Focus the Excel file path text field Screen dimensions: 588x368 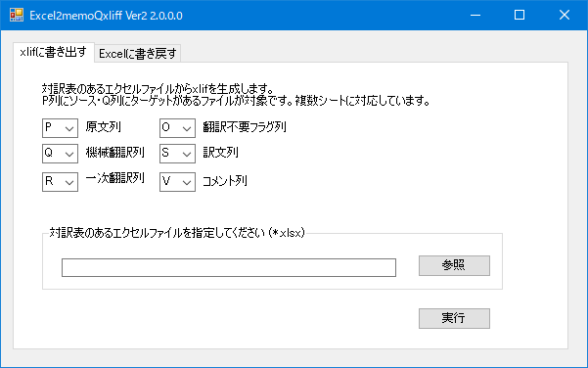pyautogui.click(x=229, y=267)
